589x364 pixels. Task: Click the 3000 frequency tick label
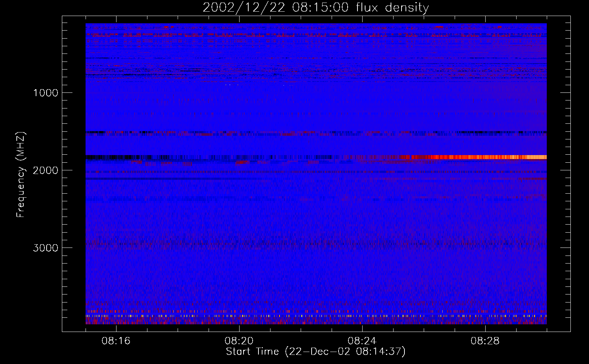46,248
